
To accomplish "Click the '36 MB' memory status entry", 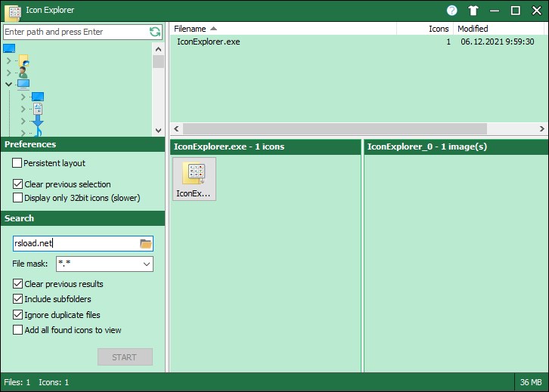I will pyautogui.click(x=531, y=382).
